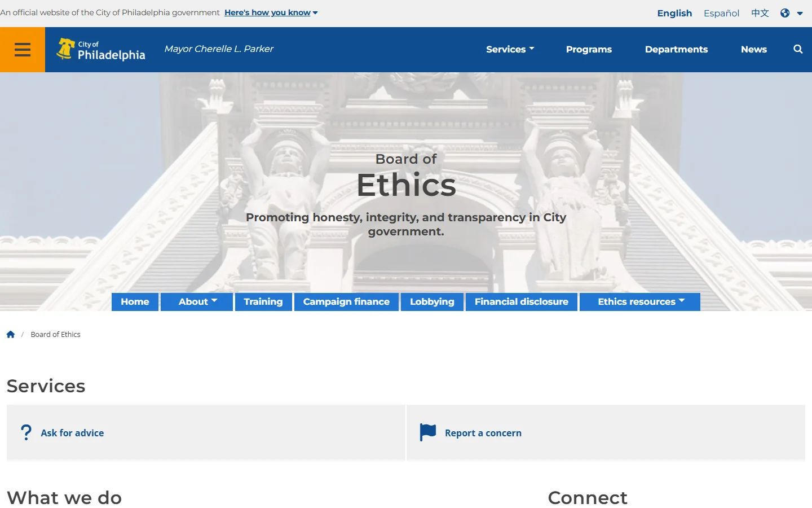Click the "Promoting honesty, integrity" tagline
The height and width of the screenshot is (508, 812).
click(406, 224)
